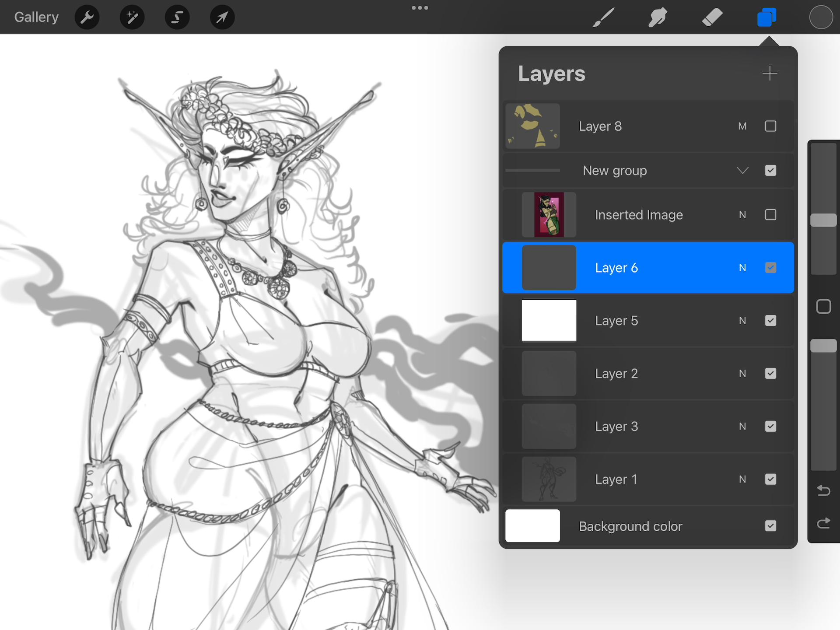Tap the Background color label
The width and height of the screenshot is (840, 630).
coord(630,526)
